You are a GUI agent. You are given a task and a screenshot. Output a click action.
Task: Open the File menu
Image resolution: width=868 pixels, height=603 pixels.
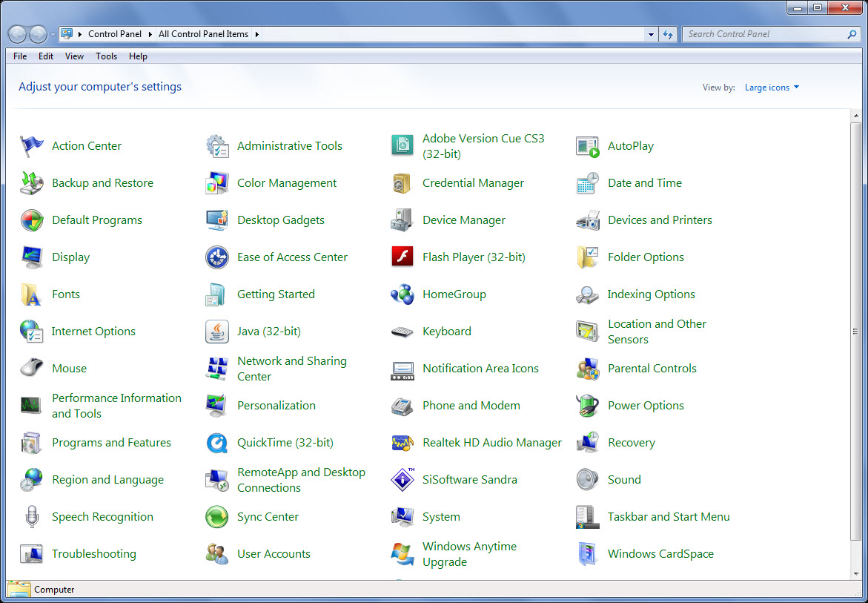[20, 56]
